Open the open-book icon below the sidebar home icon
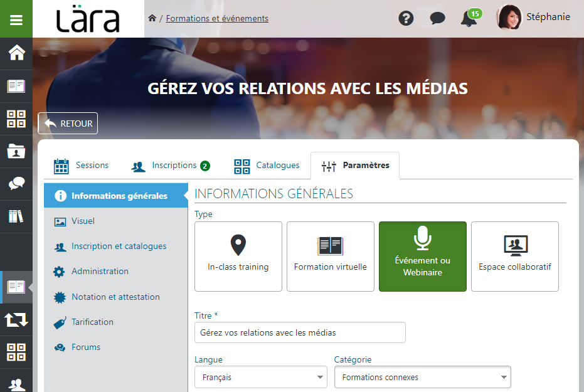The image size is (584, 392). 16,87
